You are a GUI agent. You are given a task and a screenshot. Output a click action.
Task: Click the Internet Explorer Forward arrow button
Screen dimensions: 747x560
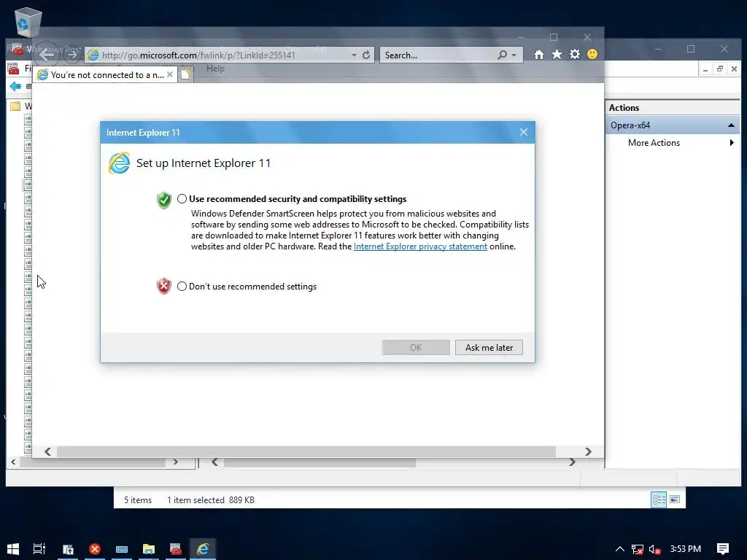pos(72,55)
